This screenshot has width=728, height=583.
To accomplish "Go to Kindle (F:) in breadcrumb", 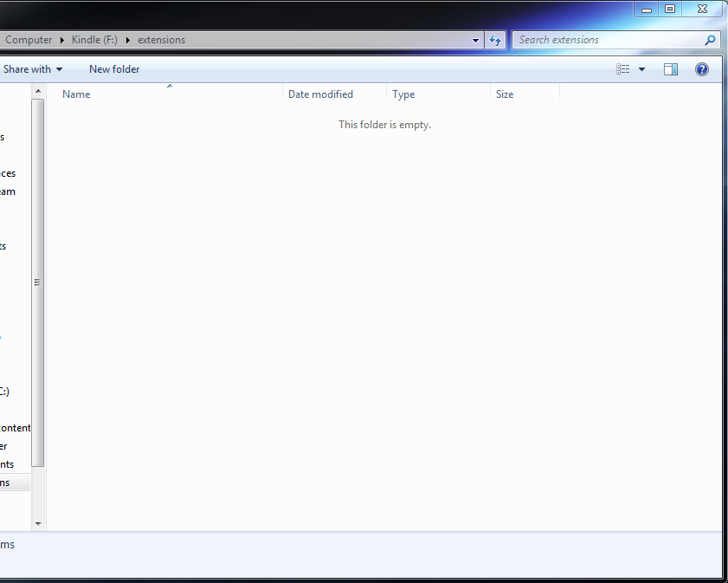I will (94, 40).
